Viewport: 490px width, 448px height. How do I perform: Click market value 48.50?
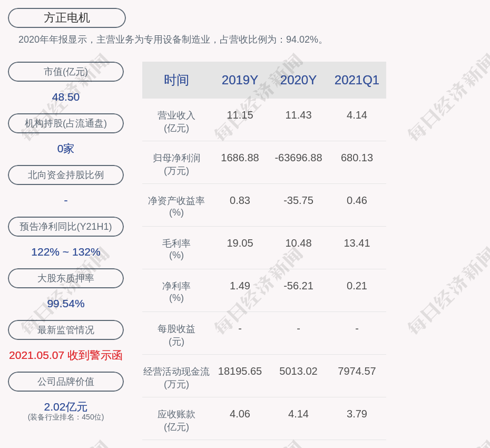coord(66,97)
